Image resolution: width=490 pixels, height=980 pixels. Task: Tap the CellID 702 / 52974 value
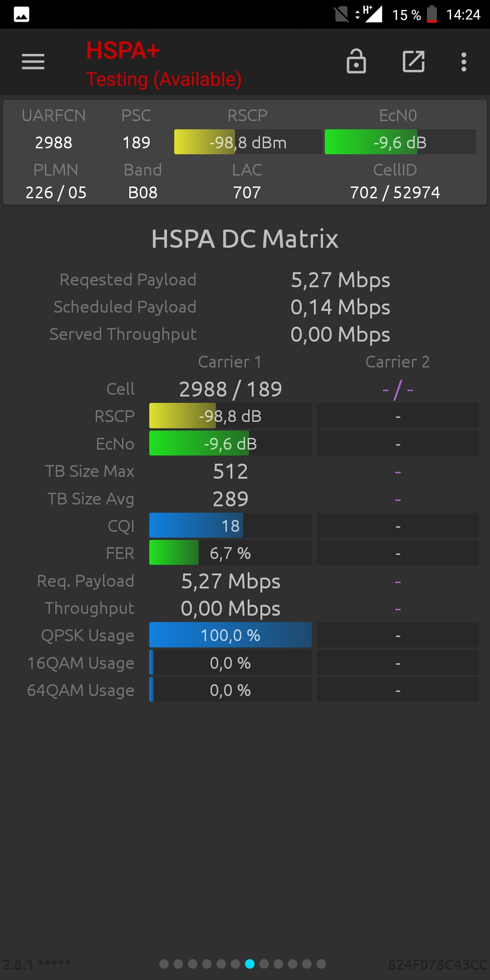point(395,192)
